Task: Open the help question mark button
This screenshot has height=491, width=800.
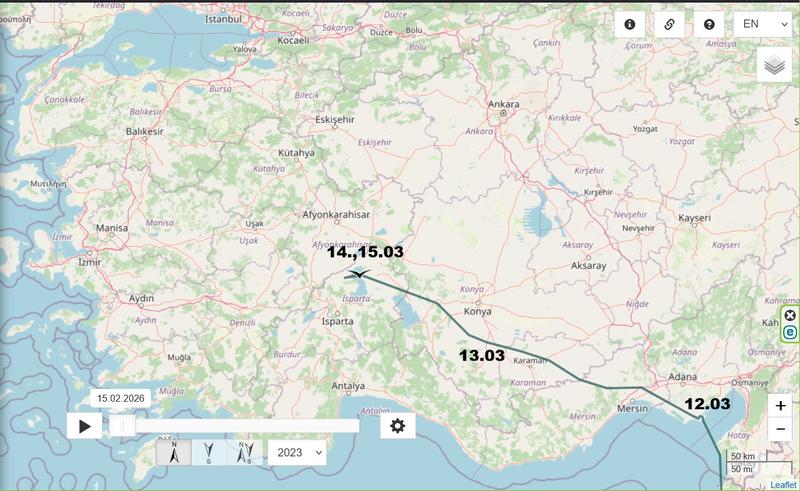Action: 709,24
